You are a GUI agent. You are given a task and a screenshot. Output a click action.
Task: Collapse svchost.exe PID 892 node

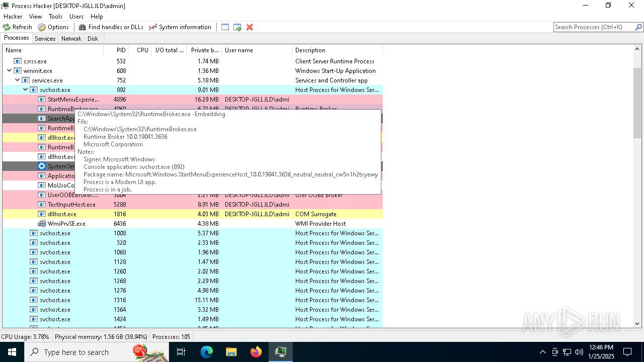point(26,90)
